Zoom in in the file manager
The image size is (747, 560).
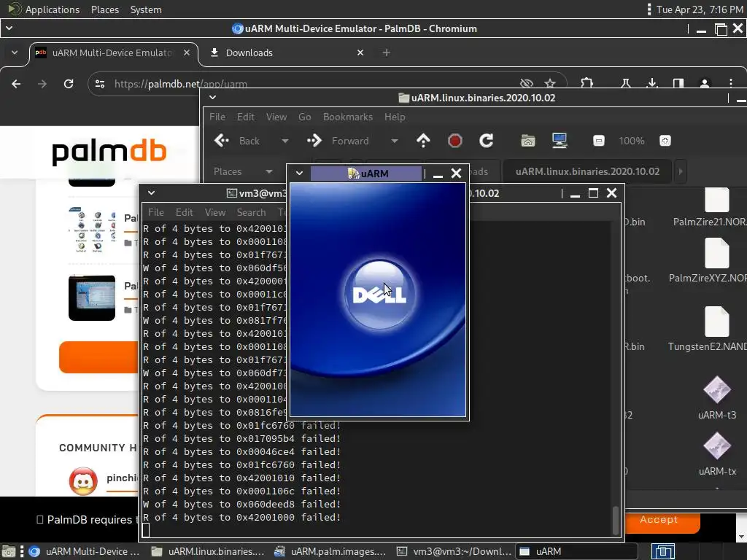(665, 141)
